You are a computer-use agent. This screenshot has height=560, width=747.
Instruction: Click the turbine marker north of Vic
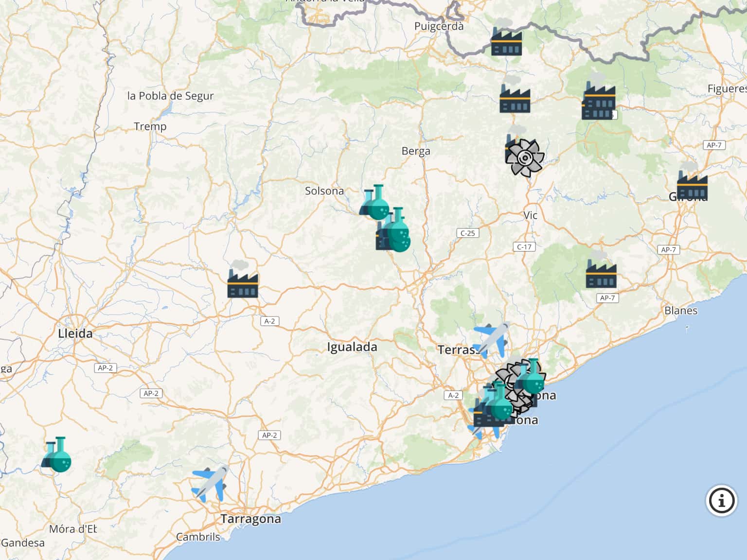coord(525,158)
